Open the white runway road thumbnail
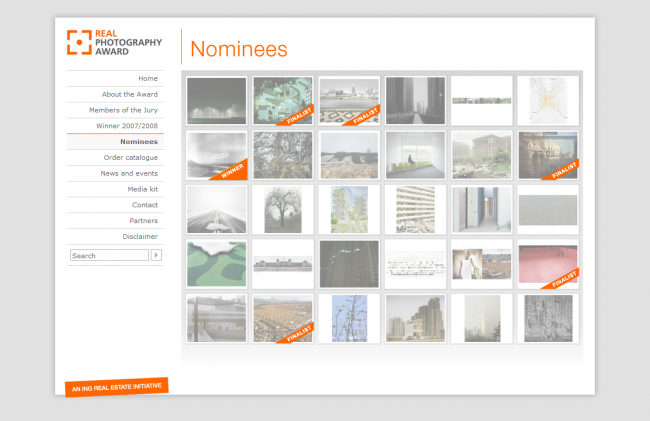 pyautogui.click(x=216, y=210)
